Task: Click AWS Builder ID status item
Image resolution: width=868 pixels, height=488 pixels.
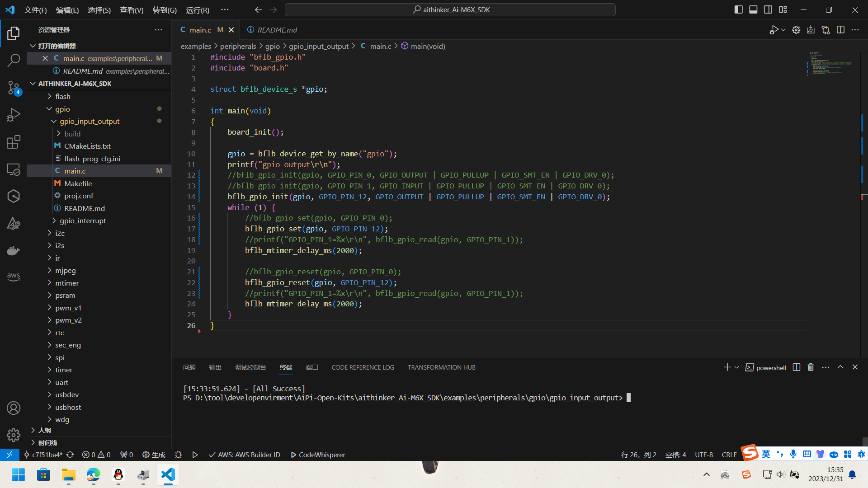Action: pos(244,455)
